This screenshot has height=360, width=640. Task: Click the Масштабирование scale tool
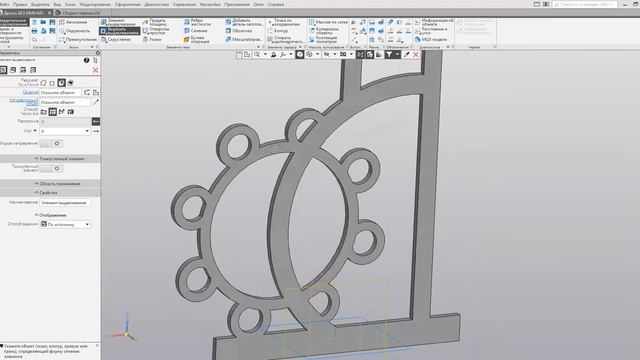[244, 40]
